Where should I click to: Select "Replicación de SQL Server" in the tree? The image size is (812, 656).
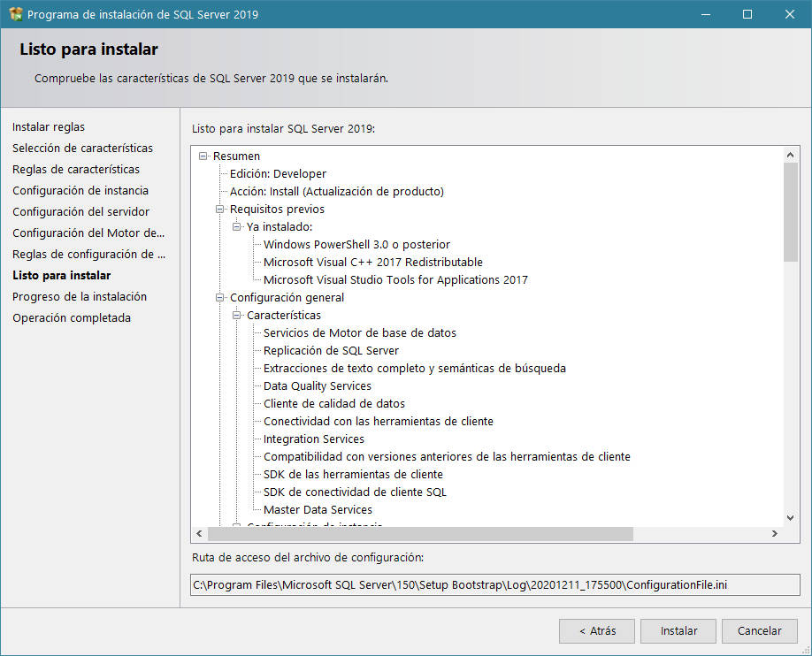330,351
